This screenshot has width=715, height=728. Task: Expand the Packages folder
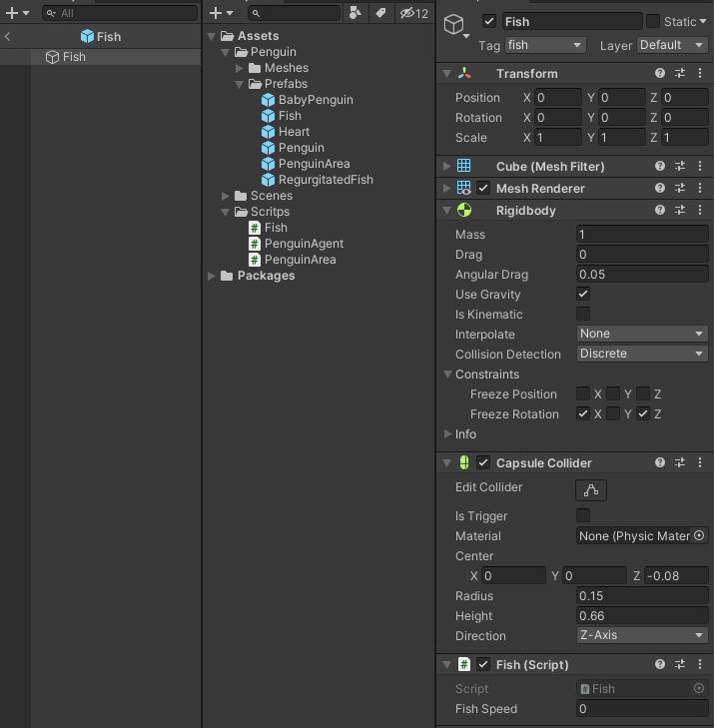[x=212, y=276]
